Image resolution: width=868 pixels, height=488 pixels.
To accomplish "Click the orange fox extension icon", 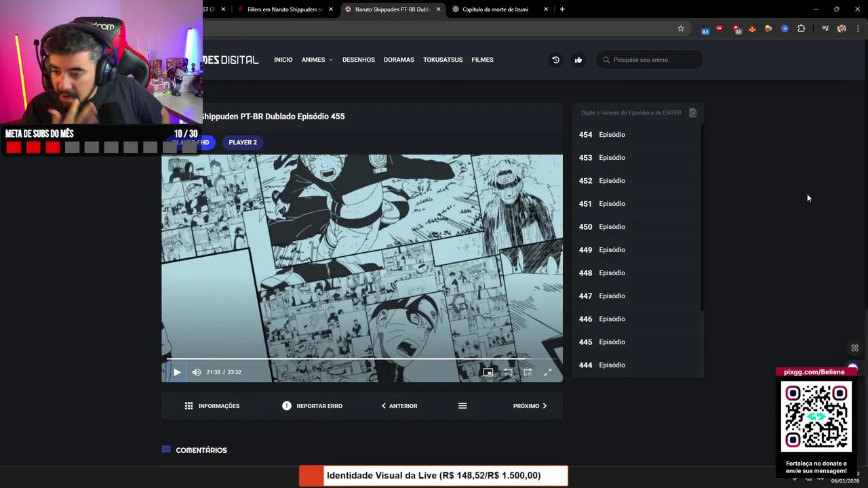I will 752,28.
